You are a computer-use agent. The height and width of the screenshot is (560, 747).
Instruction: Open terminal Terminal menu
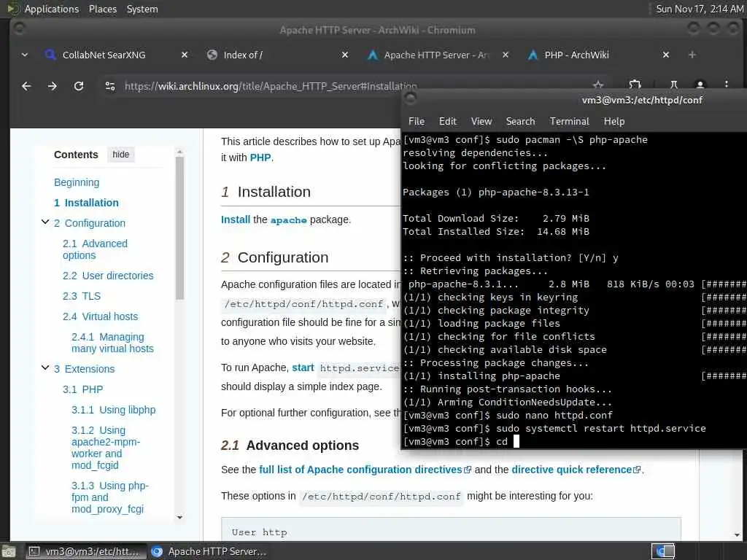[569, 122]
